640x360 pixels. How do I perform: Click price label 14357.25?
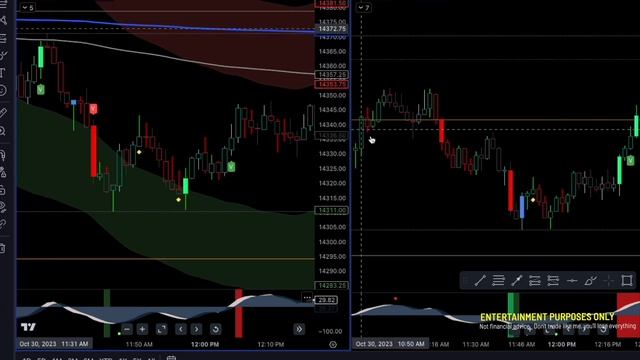pyautogui.click(x=332, y=75)
